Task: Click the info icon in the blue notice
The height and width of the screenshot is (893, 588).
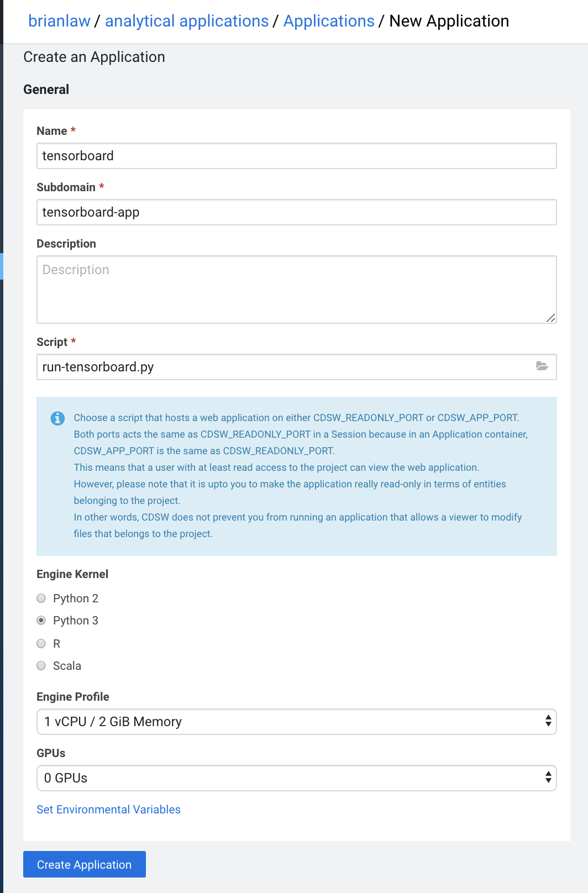Action: [57, 418]
